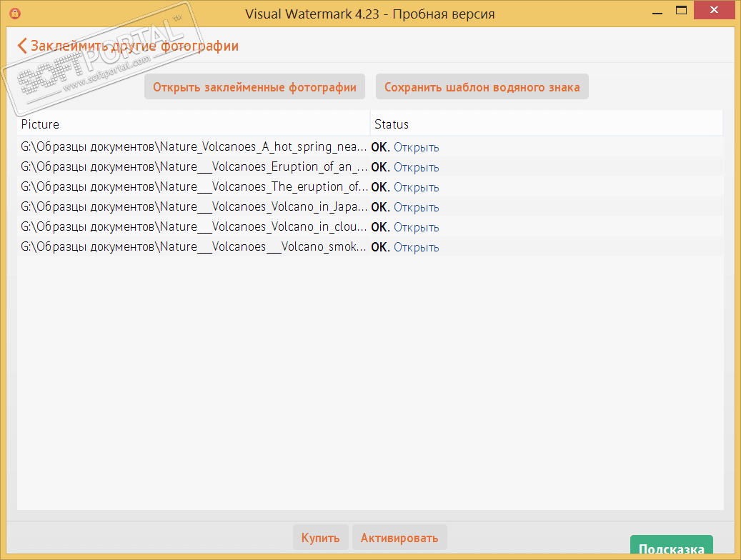The image size is (741, 560).
Task: Select row Volcanoes__Volcano_smok path
Action: pyautogui.click(x=193, y=246)
